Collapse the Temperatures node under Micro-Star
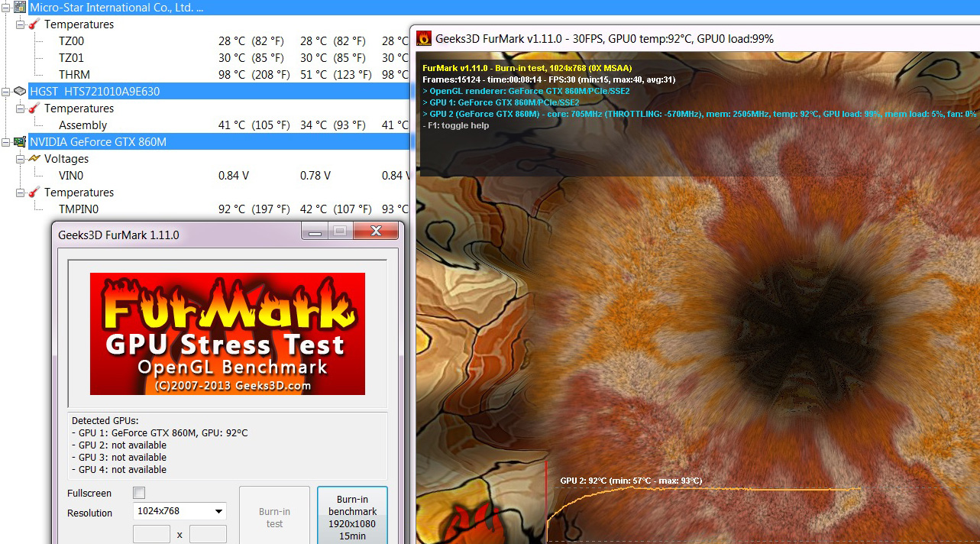Viewport: 980px width, 544px height. [21, 24]
